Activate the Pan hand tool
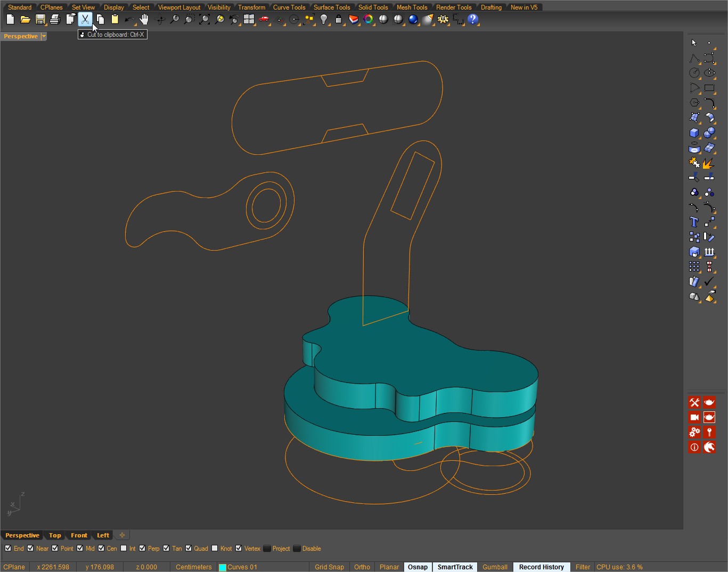The height and width of the screenshot is (572, 728). coord(144,20)
